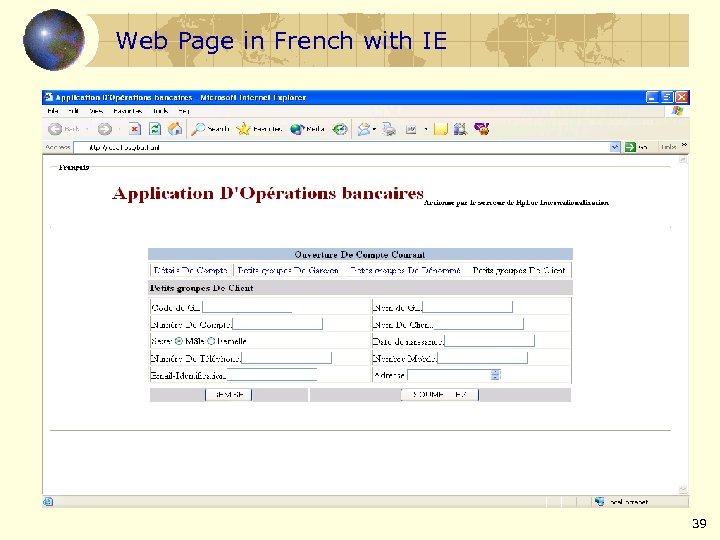Open the File menu
Viewport: 720px width, 540px height.
[x=53, y=111]
